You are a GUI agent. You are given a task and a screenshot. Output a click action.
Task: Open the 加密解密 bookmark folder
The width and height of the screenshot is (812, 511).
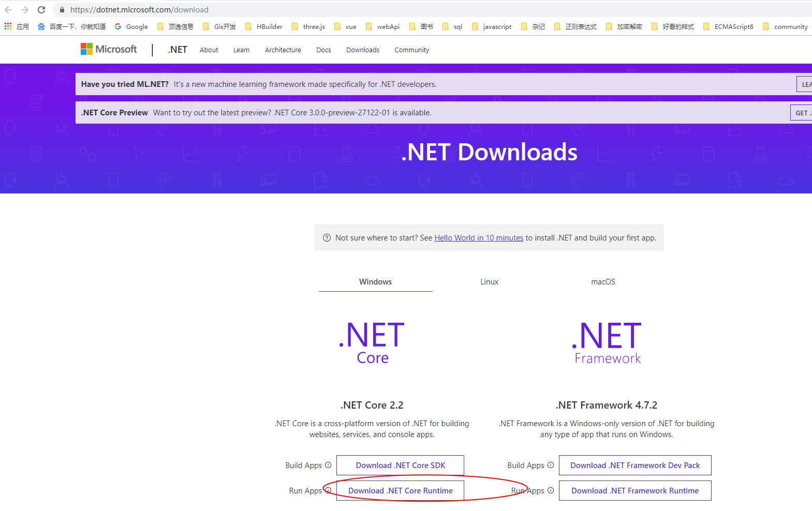point(624,26)
